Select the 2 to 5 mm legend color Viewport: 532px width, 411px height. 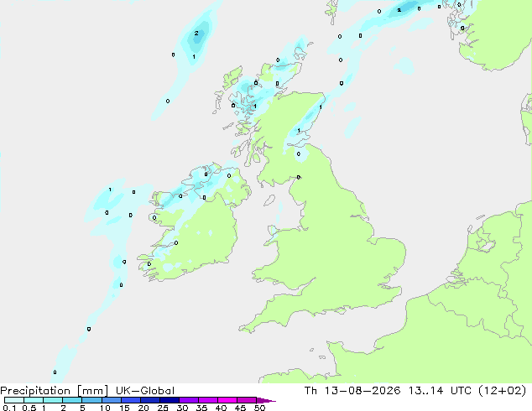72,400
